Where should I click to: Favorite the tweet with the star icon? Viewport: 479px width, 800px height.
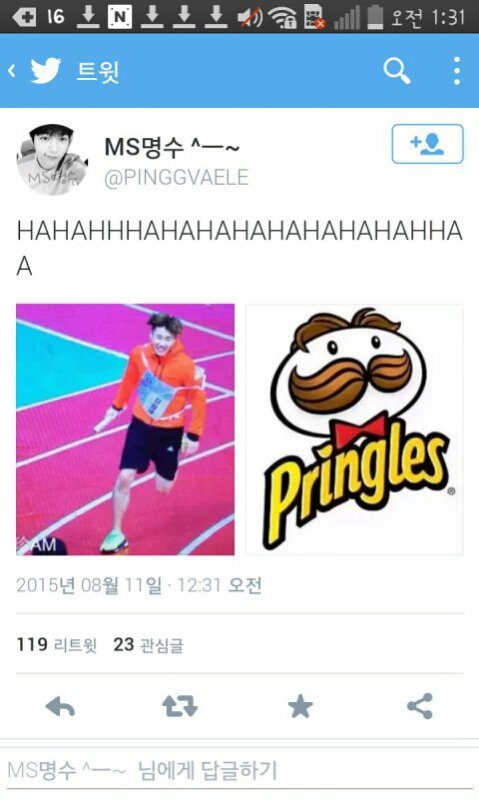(300, 707)
